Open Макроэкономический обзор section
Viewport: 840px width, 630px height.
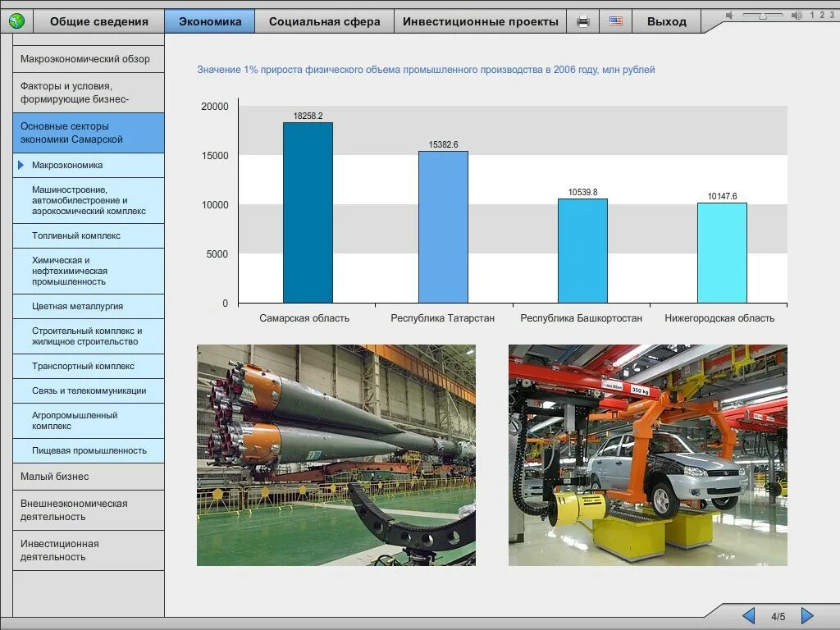click(x=89, y=59)
